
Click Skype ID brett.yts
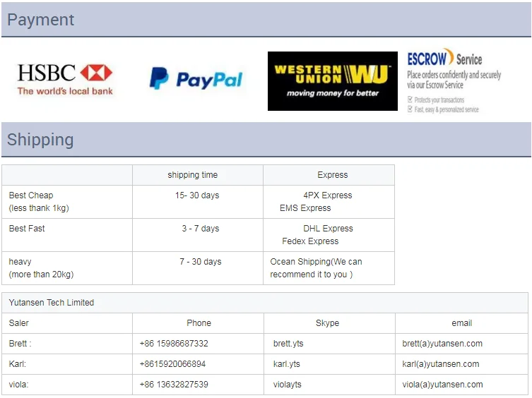point(288,344)
